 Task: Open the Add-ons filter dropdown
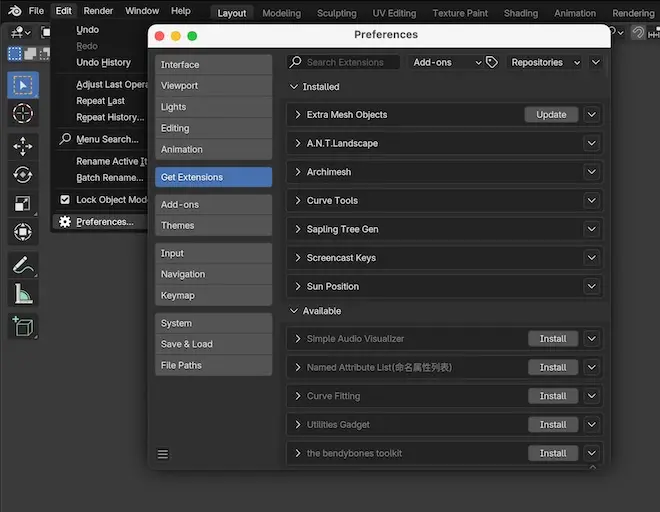pyautogui.click(x=446, y=62)
